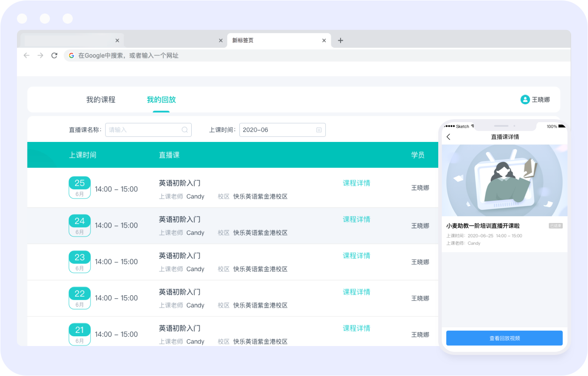
Task: Select course title 英语初阶入门 in June 25 row
Action: [x=180, y=183]
